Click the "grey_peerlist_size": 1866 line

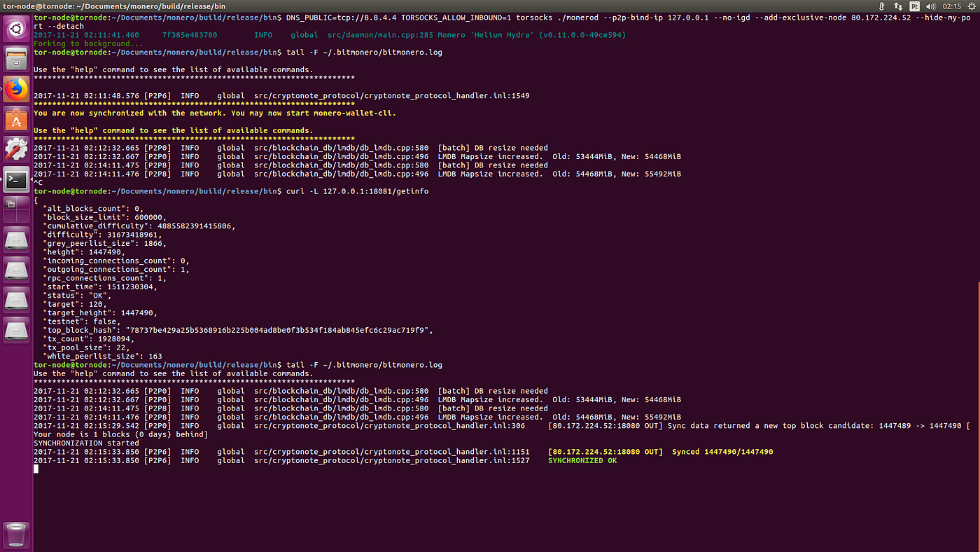pos(105,243)
